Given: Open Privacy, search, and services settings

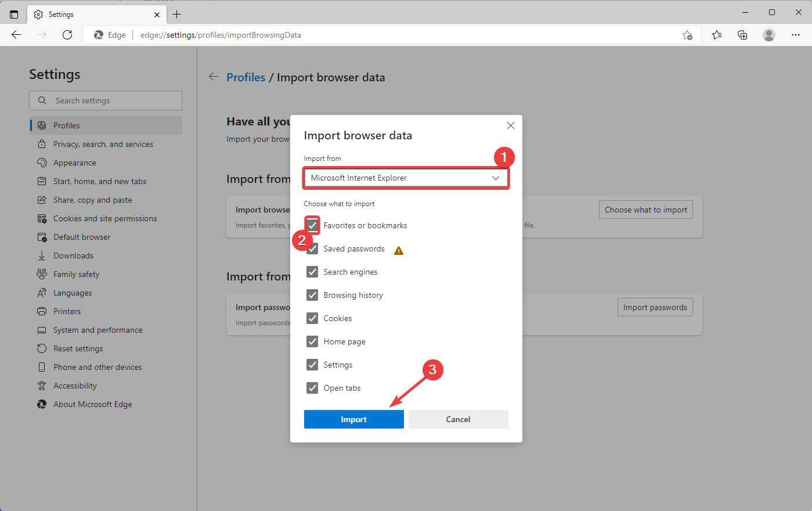Looking at the screenshot, I should pos(106,144).
